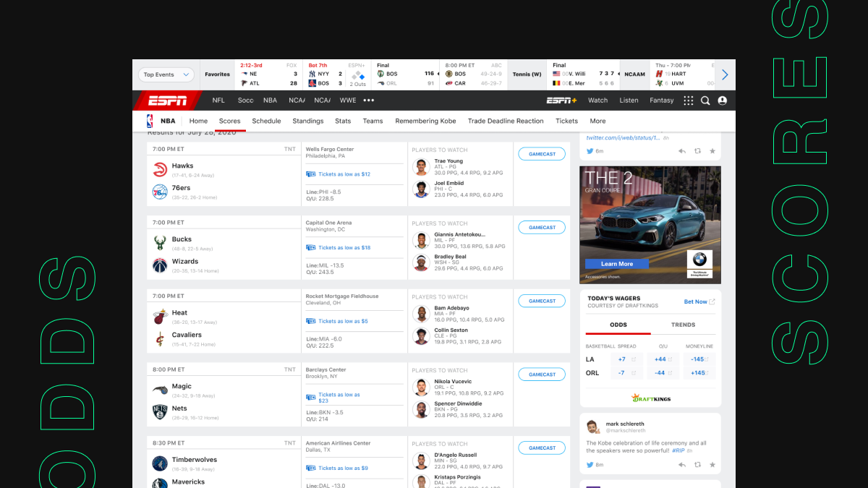Expand the More menu
This screenshot has height=488, width=868.
point(597,121)
